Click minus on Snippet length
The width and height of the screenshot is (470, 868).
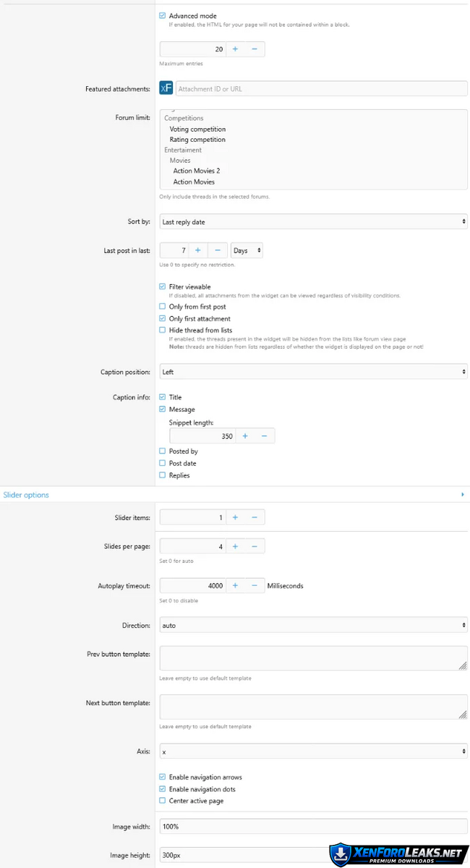click(264, 436)
